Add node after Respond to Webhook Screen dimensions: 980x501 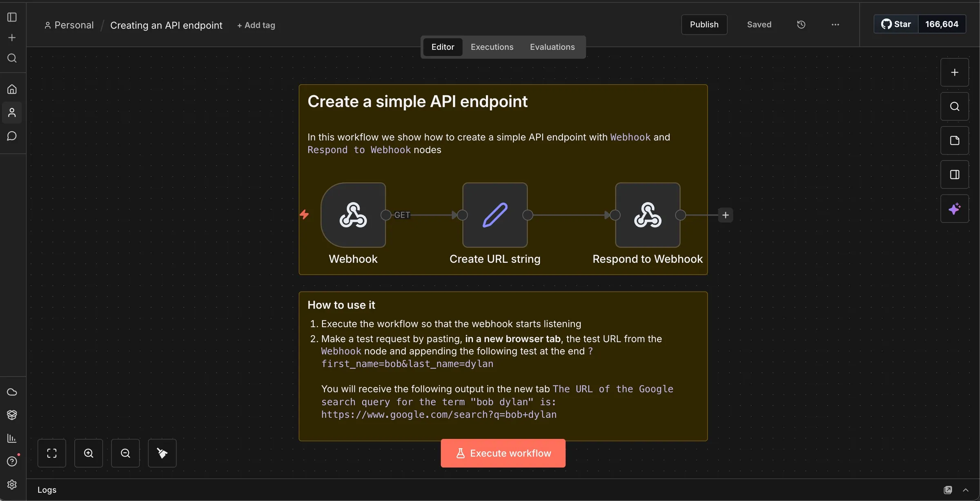[x=725, y=215]
